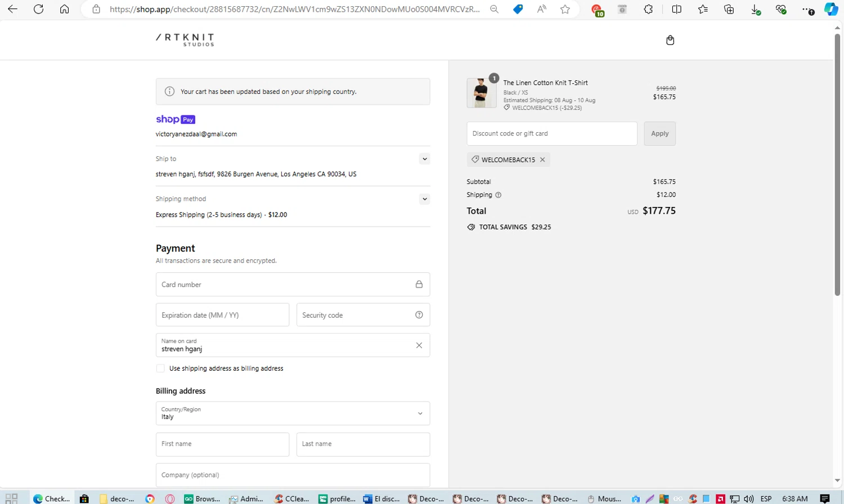Click the Security code help icon

coord(419,315)
